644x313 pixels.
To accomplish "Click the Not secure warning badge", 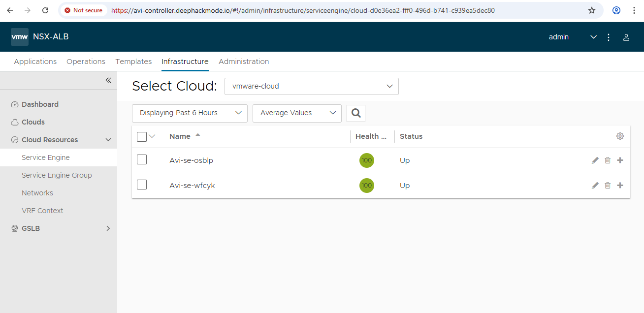I will pyautogui.click(x=83, y=10).
